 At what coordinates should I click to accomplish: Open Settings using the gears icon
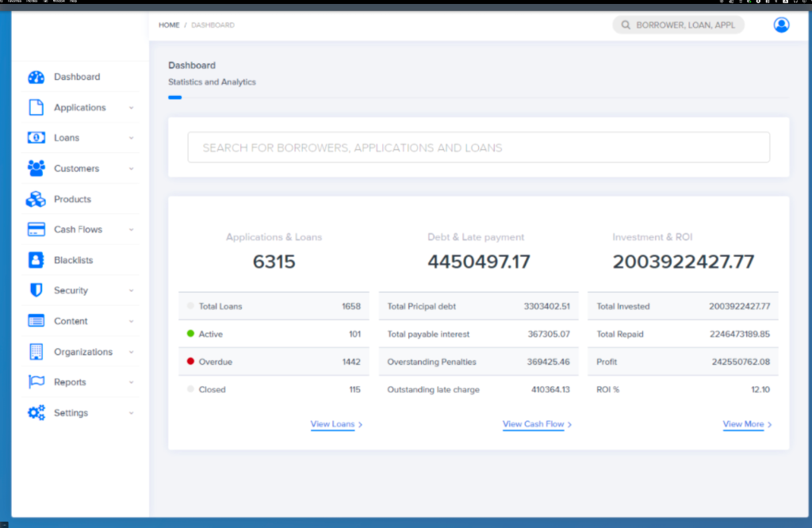(36, 412)
